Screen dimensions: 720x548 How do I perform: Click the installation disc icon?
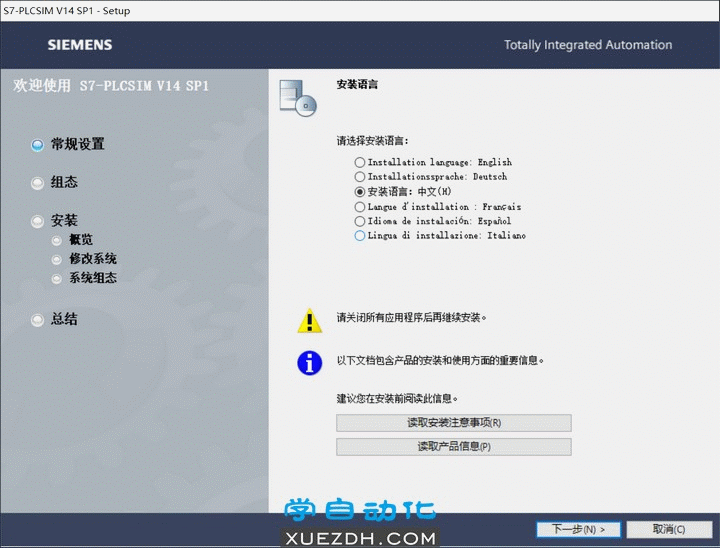[298, 98]
